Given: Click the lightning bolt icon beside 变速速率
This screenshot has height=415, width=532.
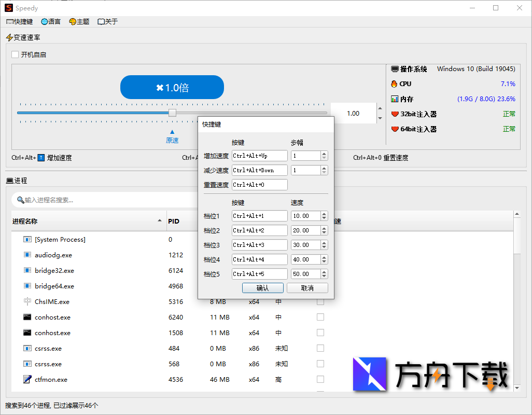Looking at the screenshot, I should tap(9, 37).
